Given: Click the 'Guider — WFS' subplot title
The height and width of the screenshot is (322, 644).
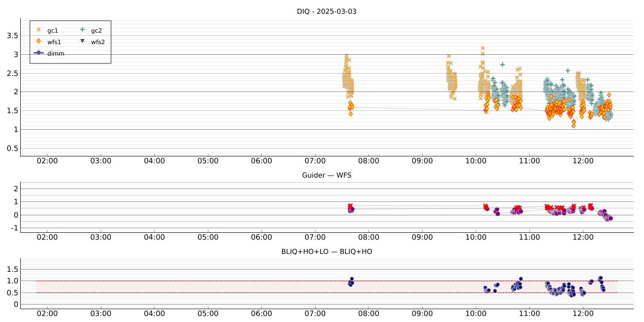Looking at the screenshot, I should [x=327, y=175].
